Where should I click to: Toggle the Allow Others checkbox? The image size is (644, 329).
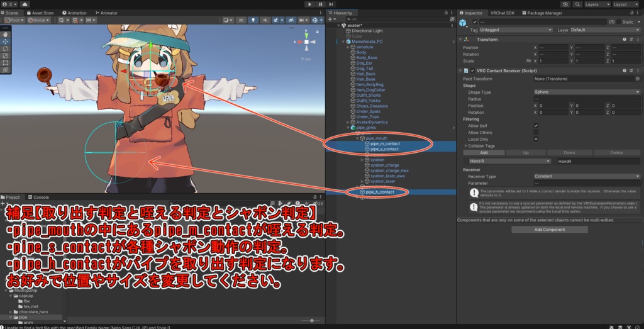[x=536, y=132]
